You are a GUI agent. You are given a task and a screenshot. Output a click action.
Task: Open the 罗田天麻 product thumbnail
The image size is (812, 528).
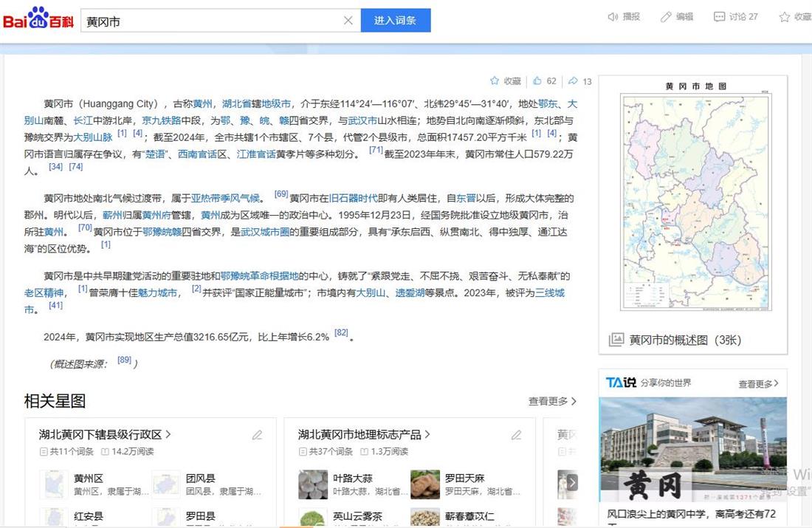[x=425, y=484]
